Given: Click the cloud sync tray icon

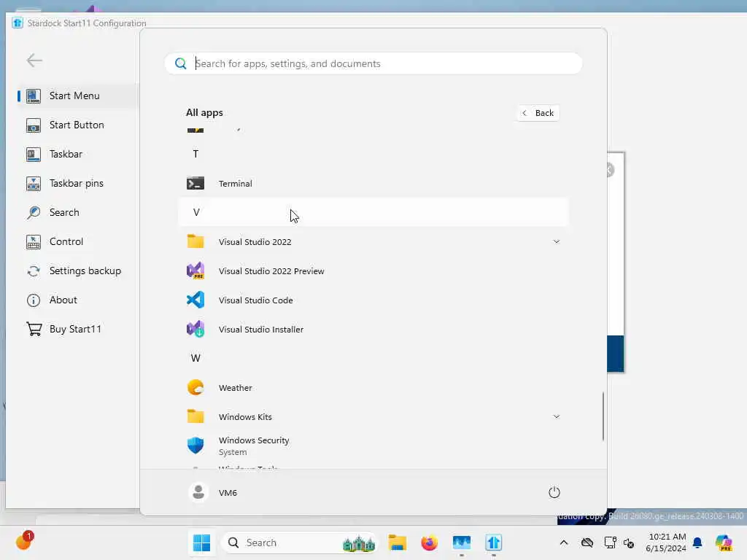Looking at the screenshot, I should (x=587, y=542).
